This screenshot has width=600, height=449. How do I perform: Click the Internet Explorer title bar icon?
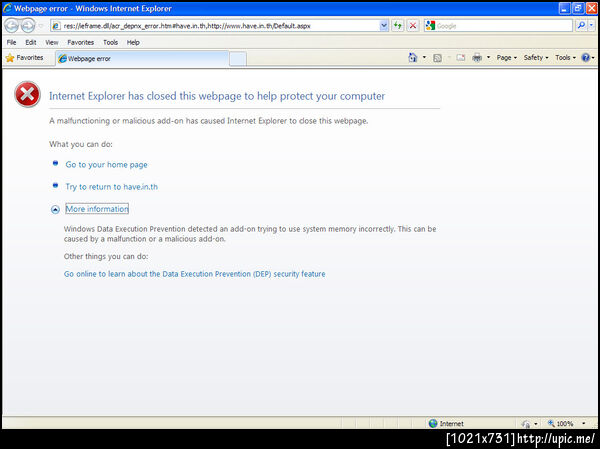pos(7,8)
